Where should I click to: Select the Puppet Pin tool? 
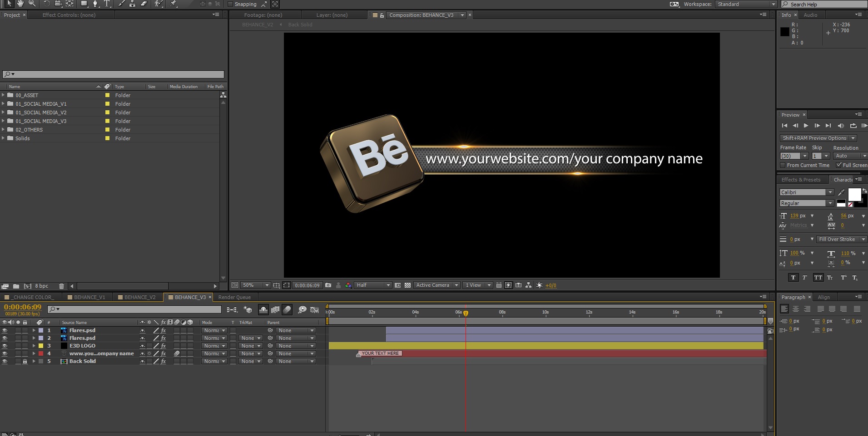(x=174, y=4)
